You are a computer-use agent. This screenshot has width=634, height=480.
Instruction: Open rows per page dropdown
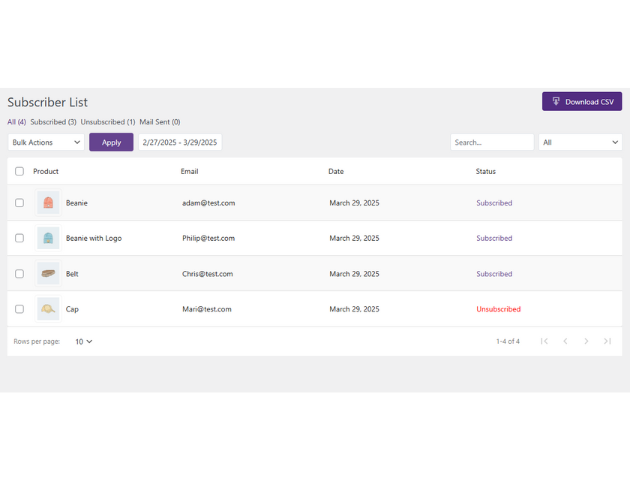pos(84,341)
